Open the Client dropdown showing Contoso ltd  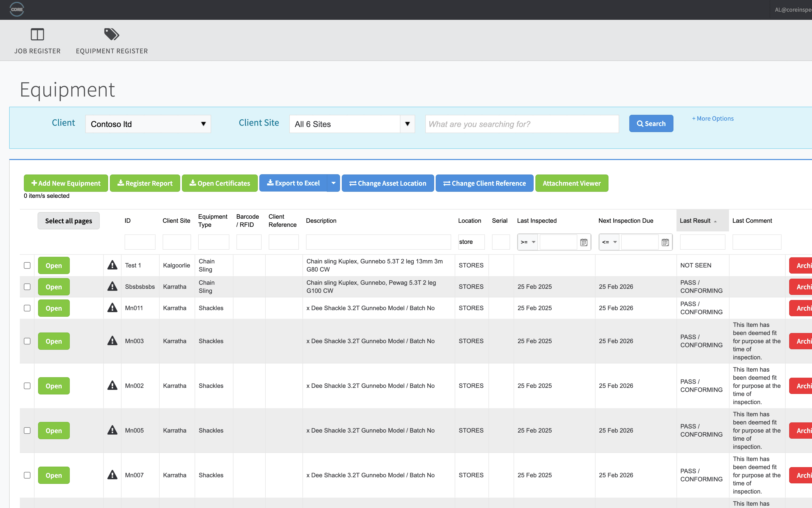(148, 124)
